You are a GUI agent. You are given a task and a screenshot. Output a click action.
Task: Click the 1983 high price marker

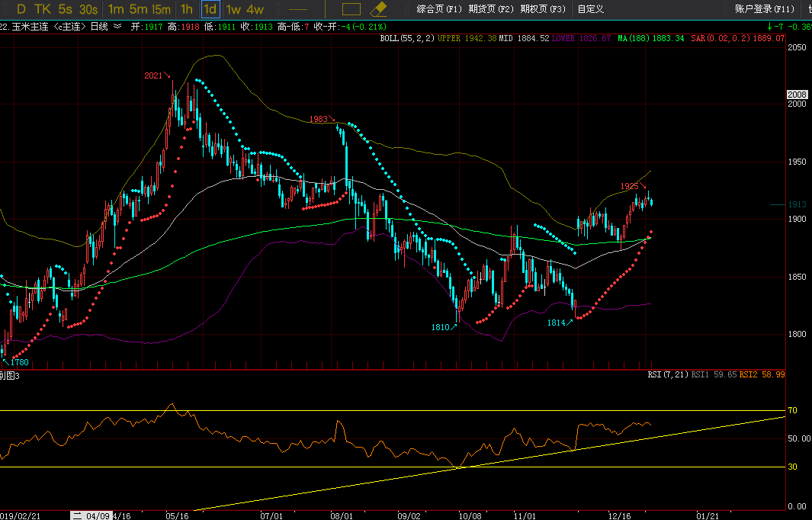319,119
